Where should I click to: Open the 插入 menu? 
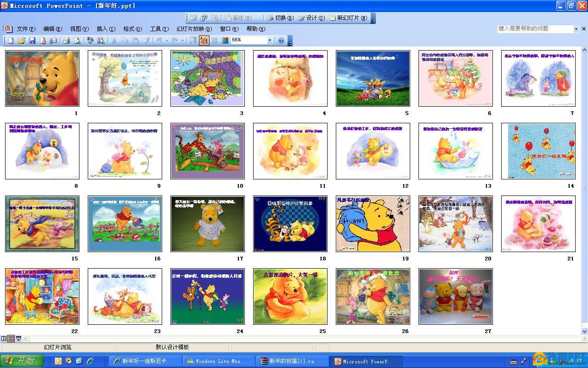pos(106,29)
